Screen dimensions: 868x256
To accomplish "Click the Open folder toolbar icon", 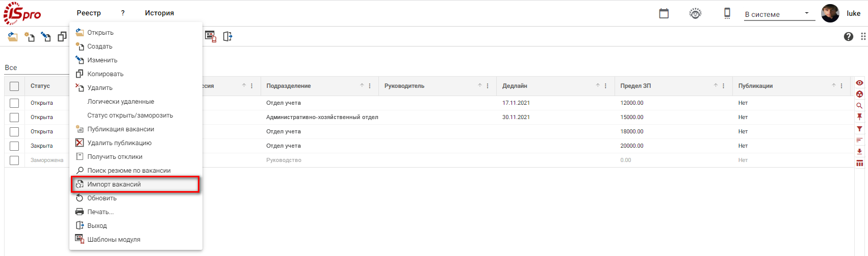I will tap(13, 36).
